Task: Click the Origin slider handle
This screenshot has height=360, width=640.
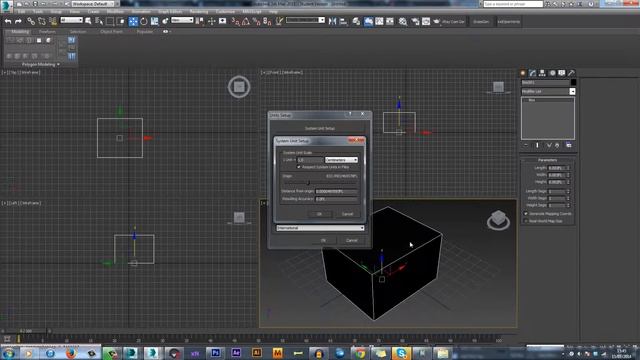Action: 308,183
